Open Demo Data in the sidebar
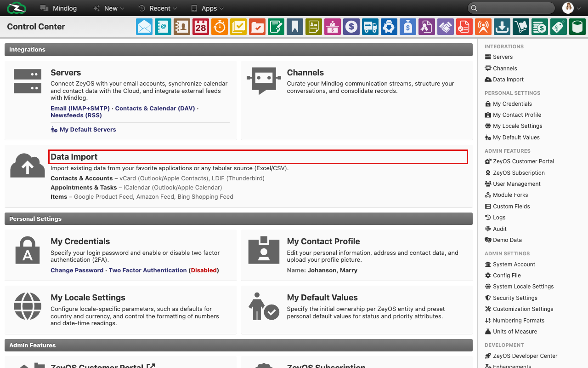The height and width of the screenshot is (368, 588). tap(503, 240)
